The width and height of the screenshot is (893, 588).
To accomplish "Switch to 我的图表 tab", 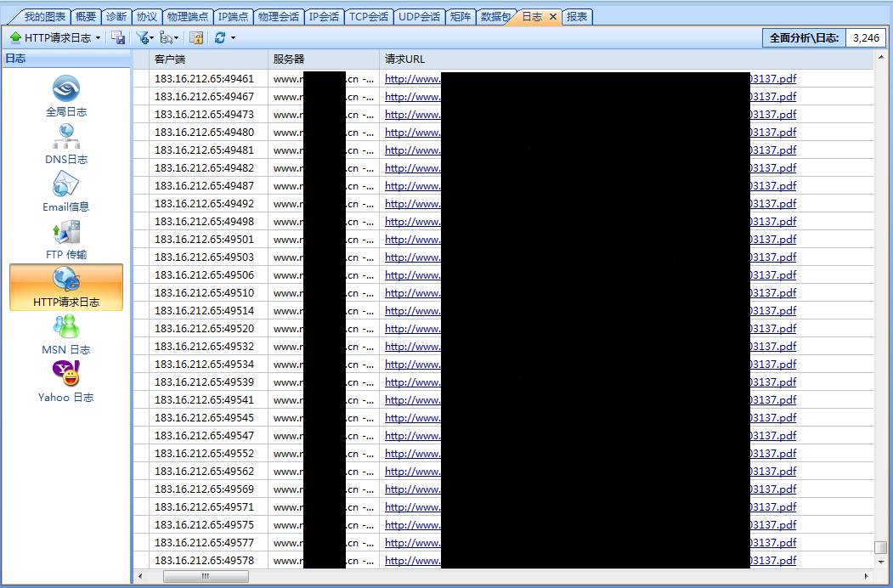I will pos(44,17).
